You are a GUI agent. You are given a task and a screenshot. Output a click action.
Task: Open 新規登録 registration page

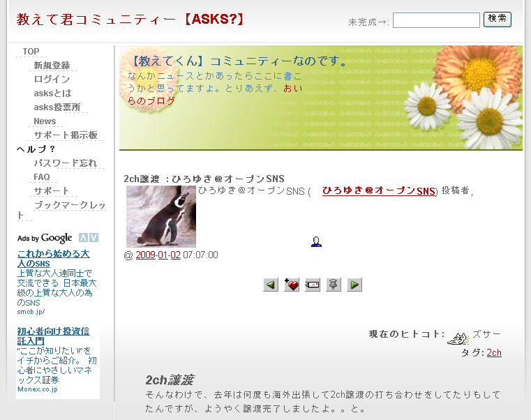[x=52, y=66]
